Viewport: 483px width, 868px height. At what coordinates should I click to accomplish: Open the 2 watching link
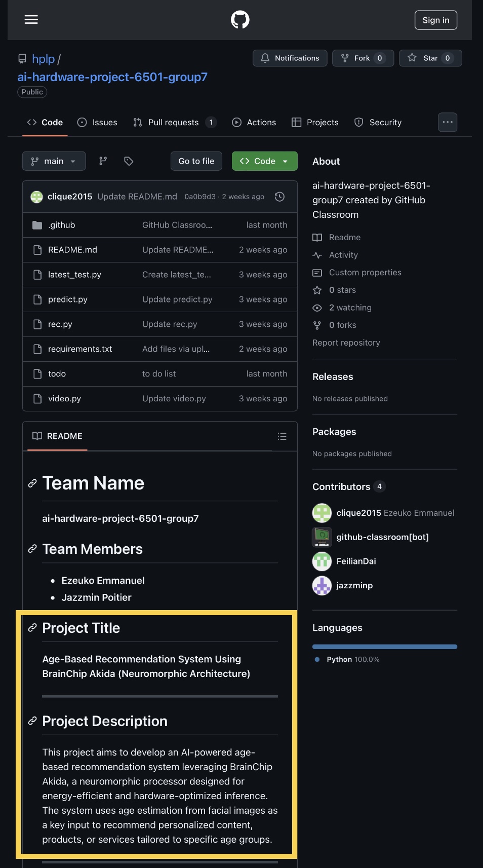click(x=342, y=308)
